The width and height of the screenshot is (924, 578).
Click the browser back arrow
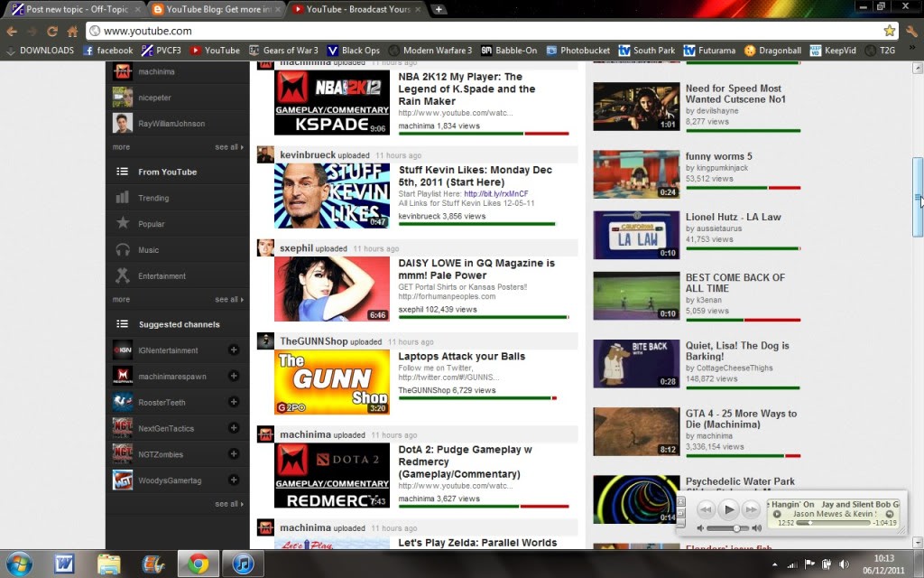pos(12,32)
